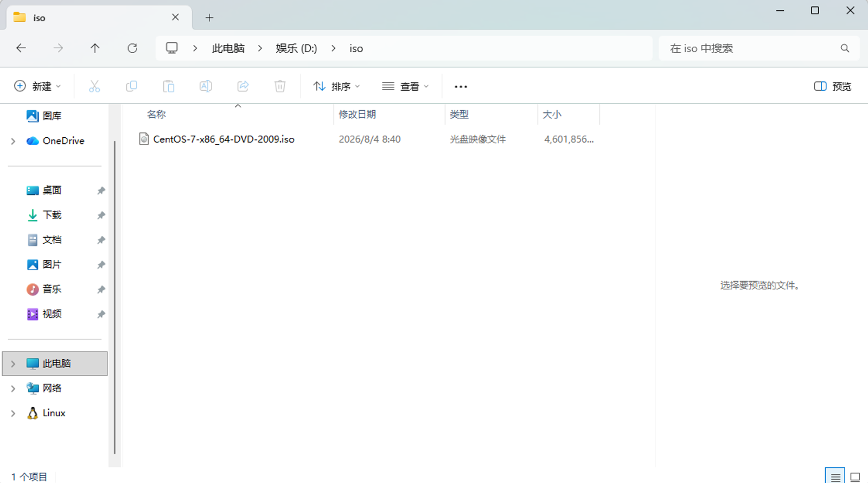Navigate to 此电脑 in breadcrumb
The height and width of the screenshot is (483, 868).
point(228,48)
